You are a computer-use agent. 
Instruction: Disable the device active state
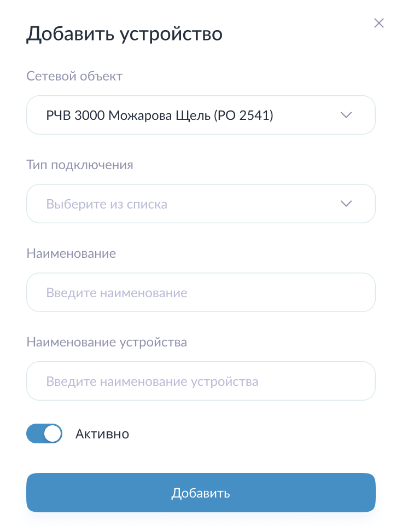pyautogui.click(x=44, y=433)
